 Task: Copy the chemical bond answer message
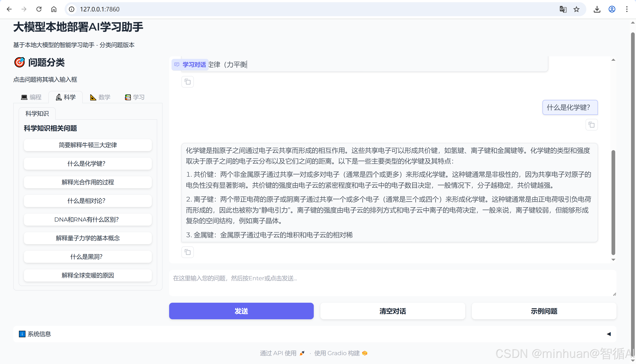pos(188,252)
